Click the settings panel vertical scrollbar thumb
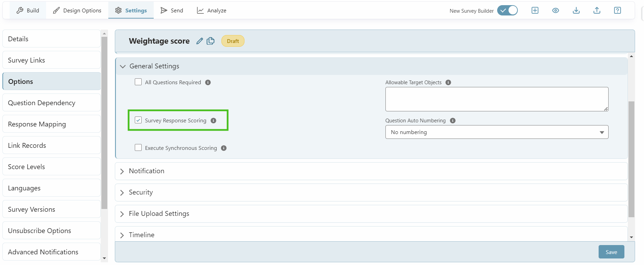Viewport: 644px width, 265px height. pos(631,159)
